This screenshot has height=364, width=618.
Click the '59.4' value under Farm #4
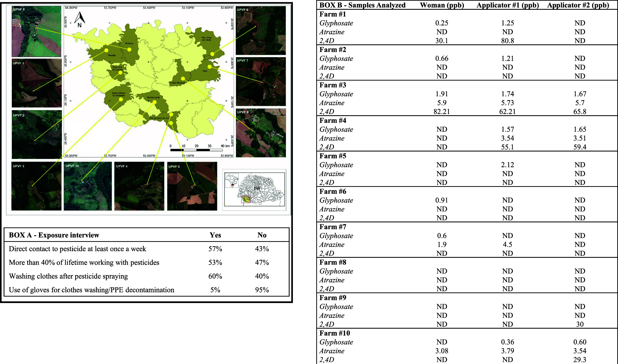tap(580, 147)
